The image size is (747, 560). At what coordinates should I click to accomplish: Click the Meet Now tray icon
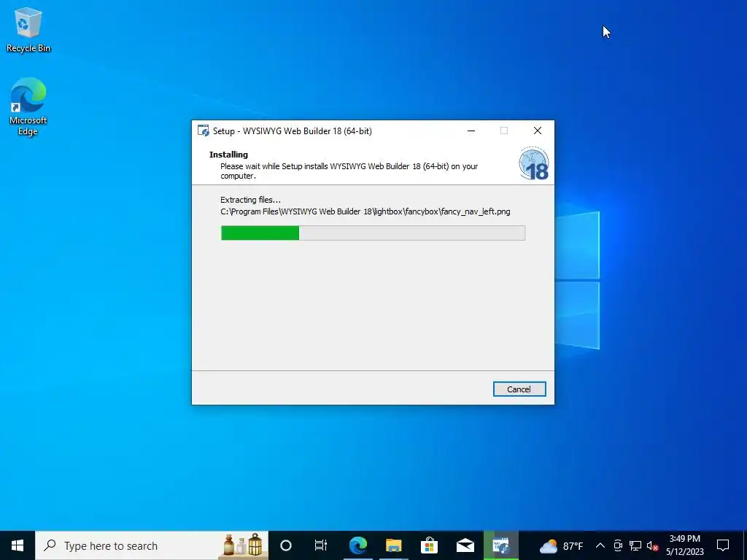pyautogui.click(x=618, y=545)
